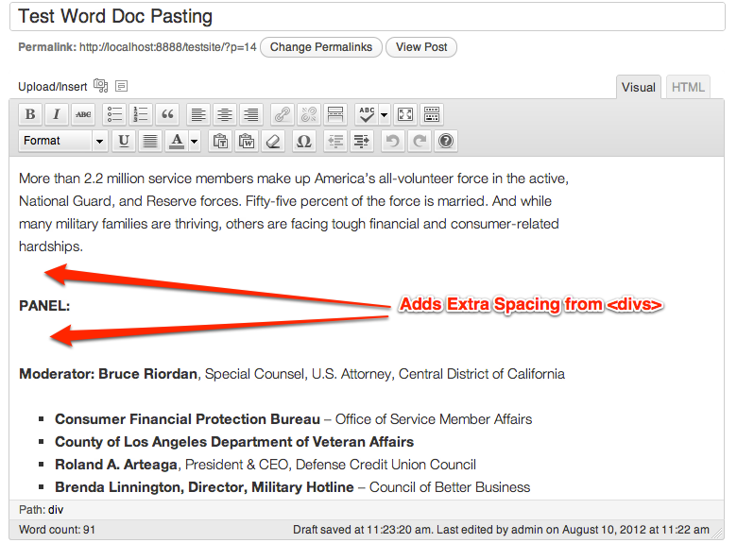The width and height of the screenshot is (737, 560).
Task: Click 'County of Los Angeles' list item
Action: [234, 442]
